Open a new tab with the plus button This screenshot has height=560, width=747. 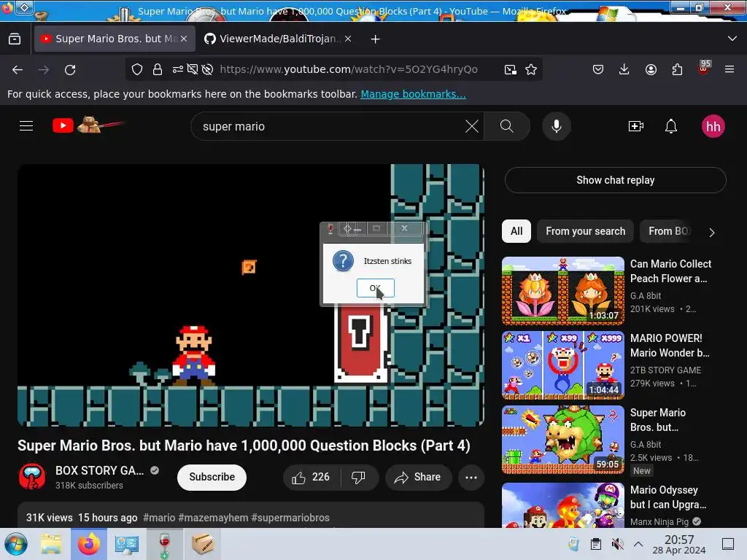coord(376,39)
